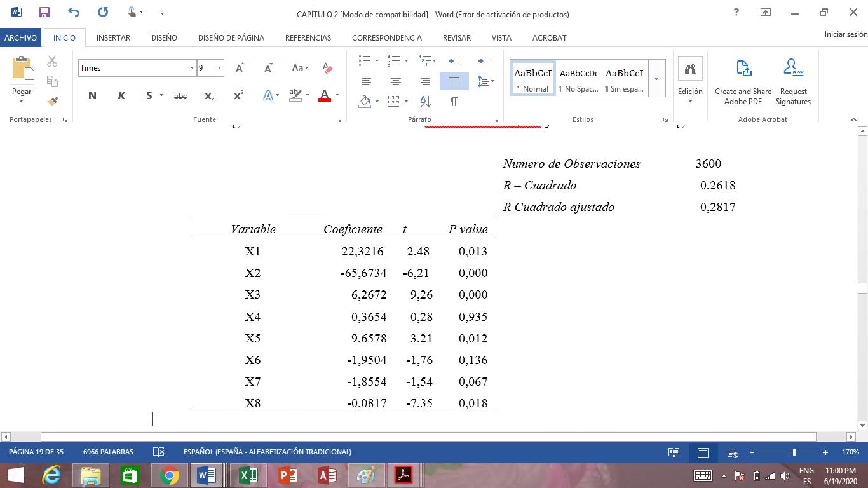
Task: Open Excel from the Windows taskbar
Action: click(248, 475)
